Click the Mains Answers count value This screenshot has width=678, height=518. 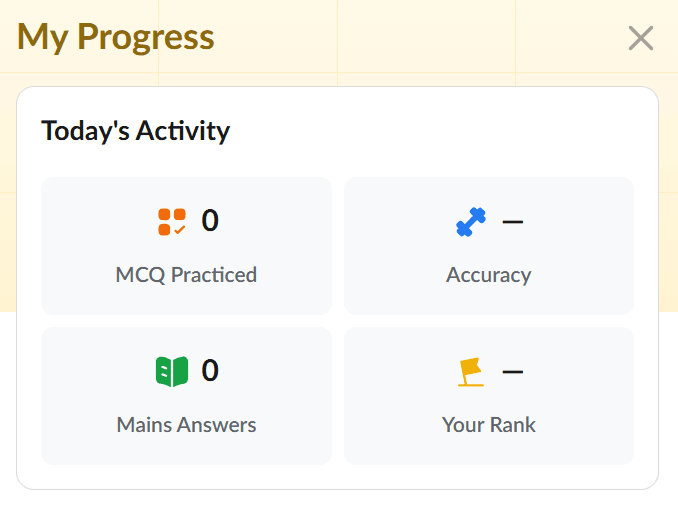pyautogui.click(x=210, y=372)
